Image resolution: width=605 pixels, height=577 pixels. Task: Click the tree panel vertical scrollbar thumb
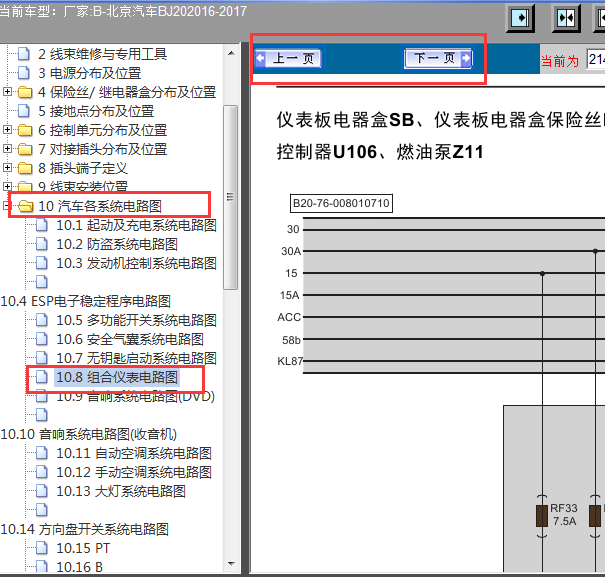(231, 197)
